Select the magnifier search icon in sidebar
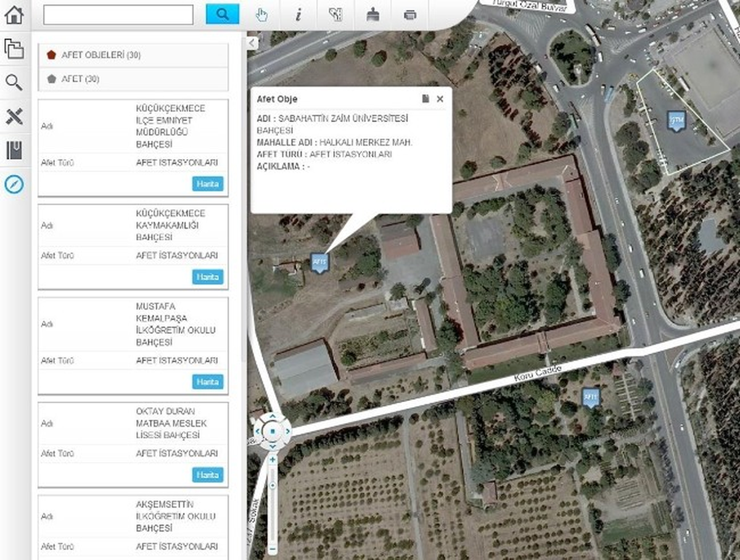The image size is (740, 560). [x=14, y=82]
